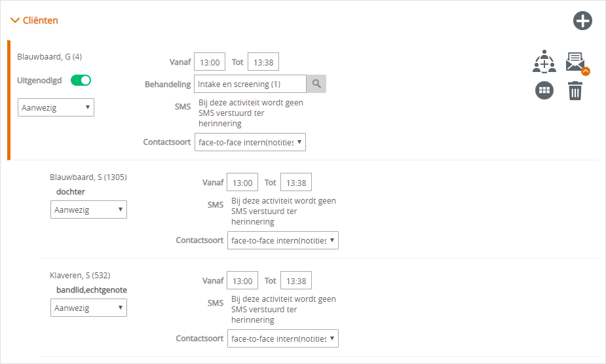606x364 pixels.
Task: Click the Behandeling field Intake en screening
Action: tap(250, 84)
